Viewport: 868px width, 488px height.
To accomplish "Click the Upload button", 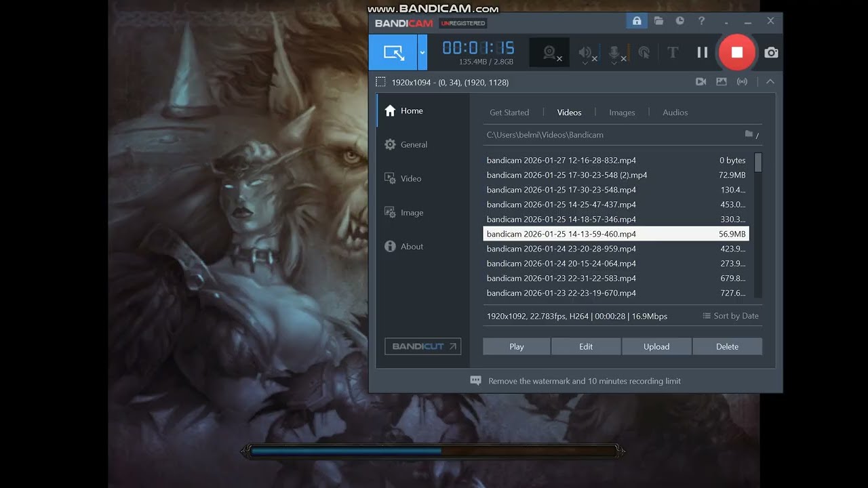I will [656, 346].
